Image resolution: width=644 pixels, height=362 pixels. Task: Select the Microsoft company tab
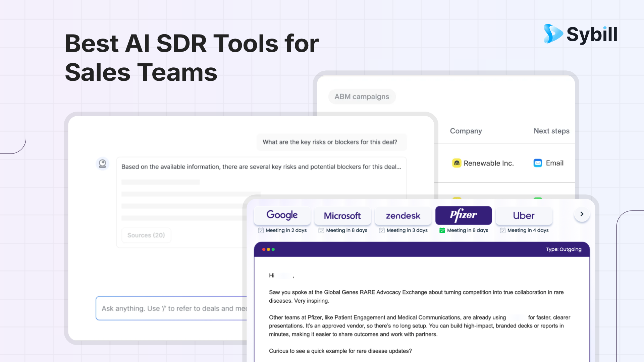342,215
